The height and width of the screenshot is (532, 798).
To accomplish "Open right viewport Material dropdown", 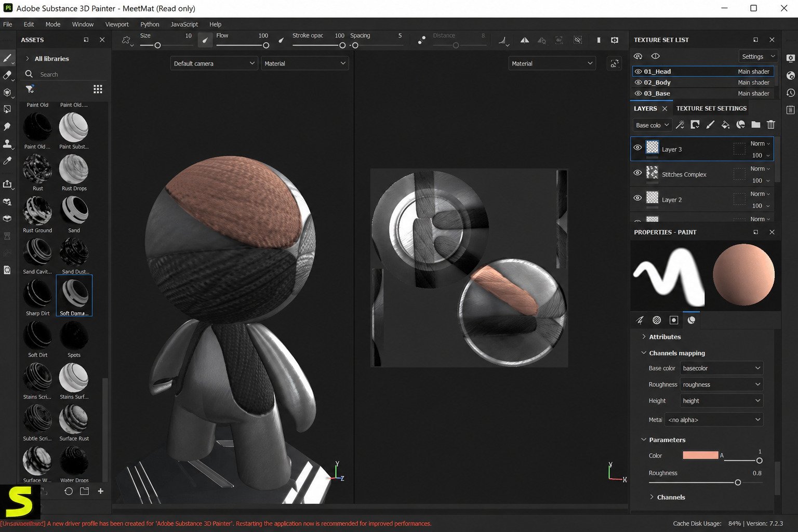I will (x=552, y=63).
